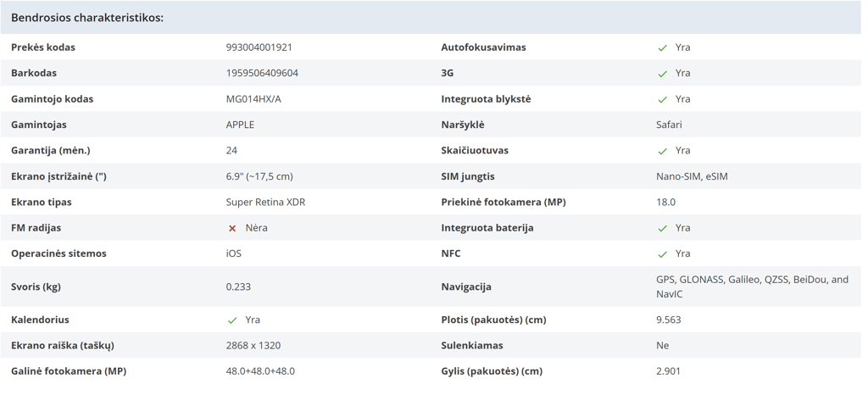Click the Navigacija GPS, GLONASS value text
868x395 pixels.
(753, 287)
